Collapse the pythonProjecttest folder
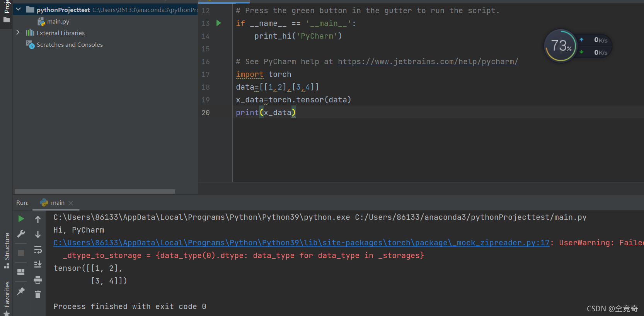The width and height of the screenshot is (644, 316). coord(18,9)
